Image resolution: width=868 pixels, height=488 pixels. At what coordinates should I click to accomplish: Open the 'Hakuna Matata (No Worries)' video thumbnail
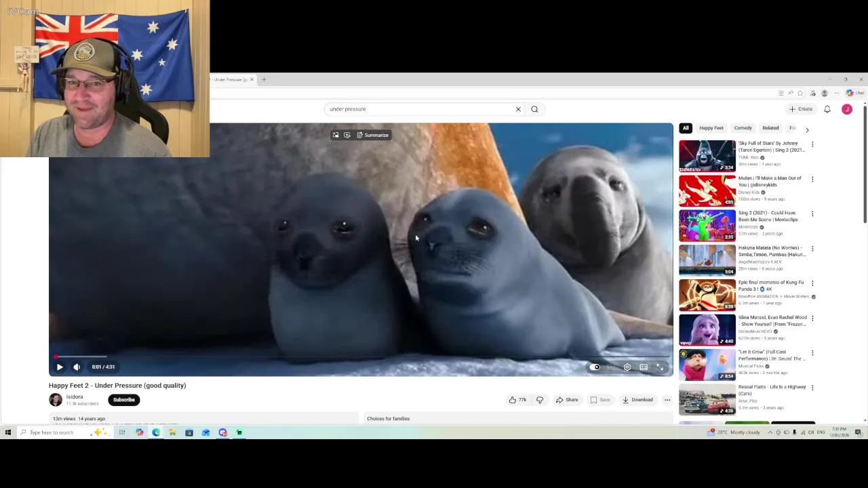[707, 260]
